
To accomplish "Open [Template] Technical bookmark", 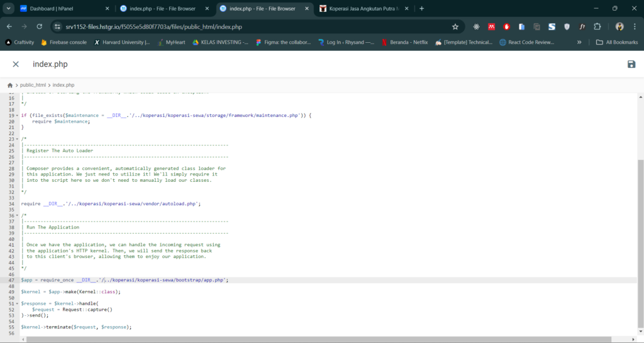I will click(x=464, y=42).
